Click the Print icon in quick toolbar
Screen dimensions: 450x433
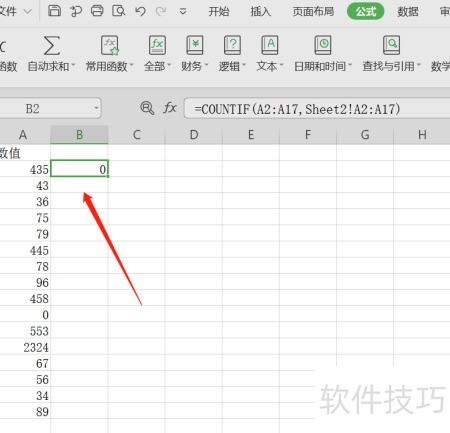[x=97, y=11]
